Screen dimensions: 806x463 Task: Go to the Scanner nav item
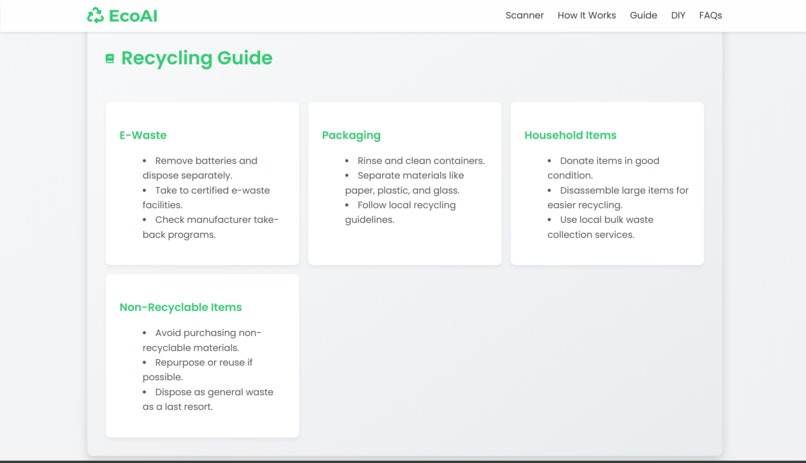[x=524, y=15]
